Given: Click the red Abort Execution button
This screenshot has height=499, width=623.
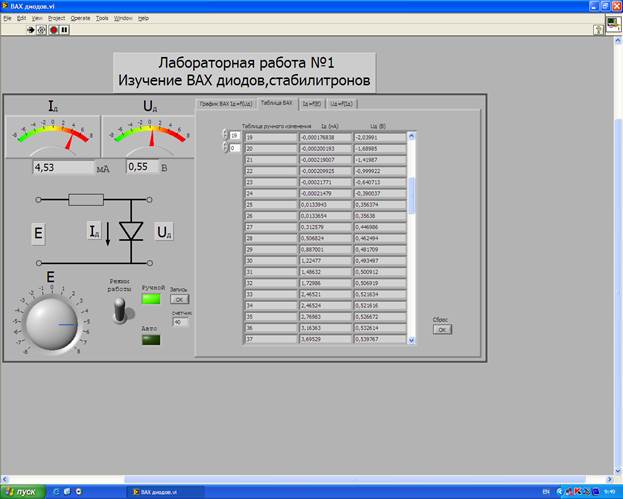Looking at the screenshot, I should pyautogui.click(x=54, y=30).
